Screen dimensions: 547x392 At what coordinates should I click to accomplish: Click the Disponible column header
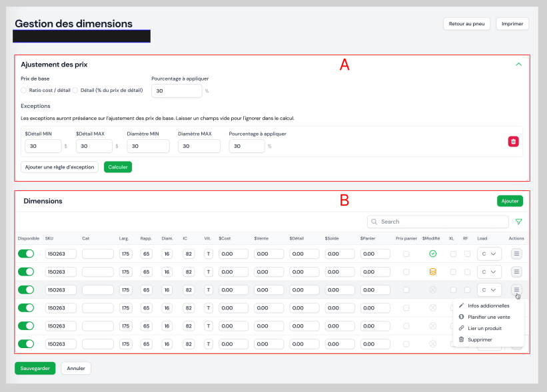coord(28,238)
